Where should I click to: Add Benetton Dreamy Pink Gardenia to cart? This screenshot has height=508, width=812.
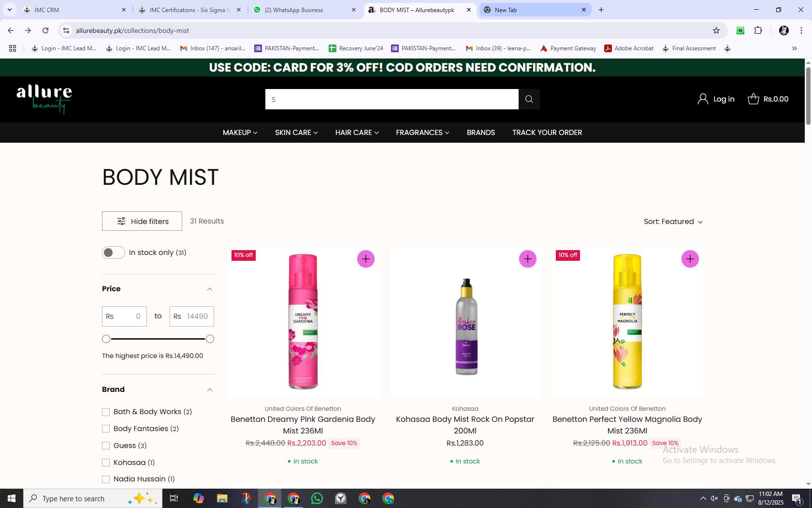point(366,259)
